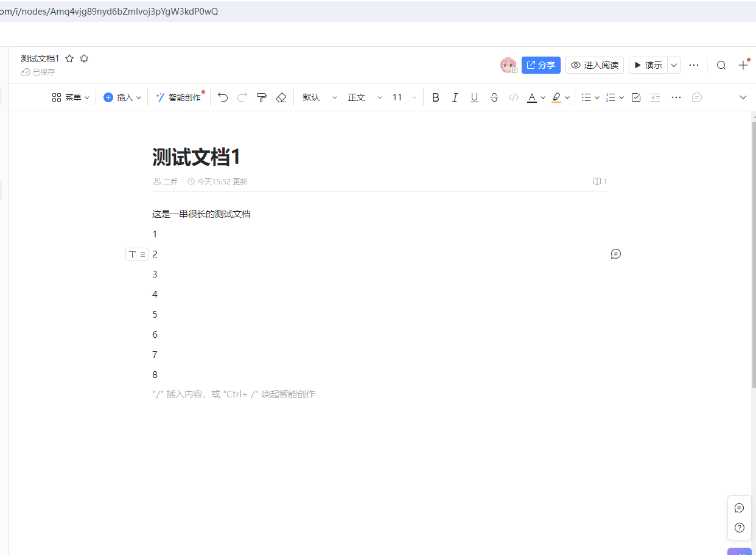Click the blue 分享 share button
This screenshot has height=555, width=756.
tap(541, 65)
